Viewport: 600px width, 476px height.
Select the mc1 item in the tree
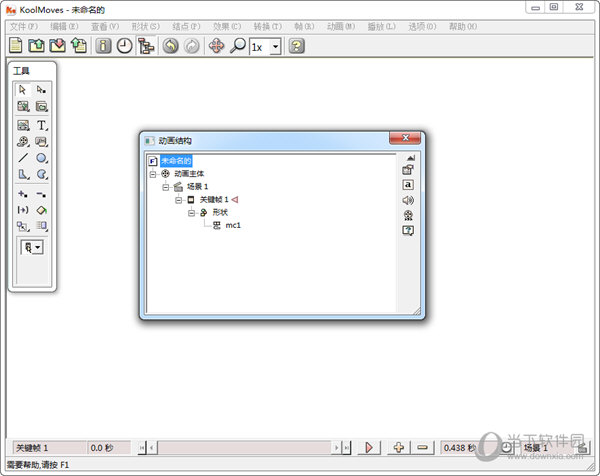point(233,225)
